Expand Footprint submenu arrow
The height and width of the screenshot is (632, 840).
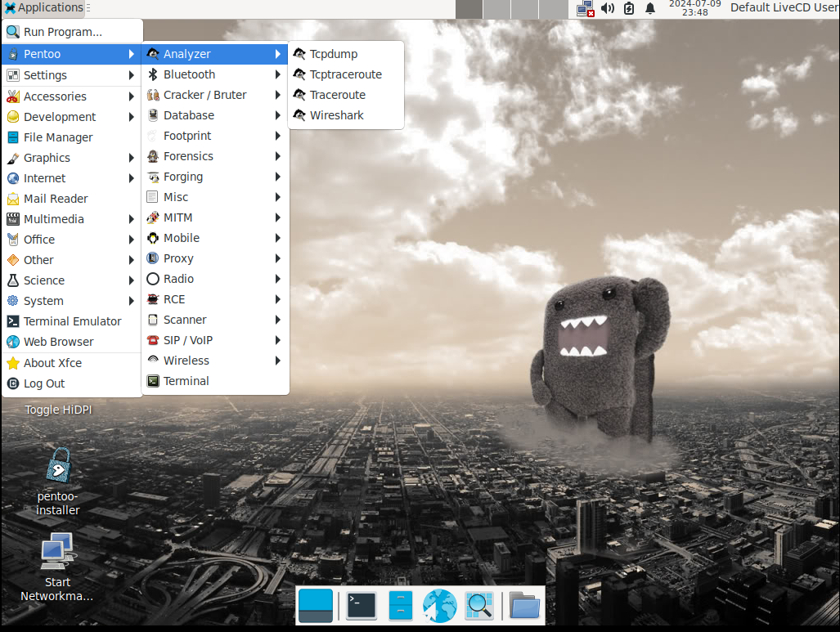click(x=277, y=136)
